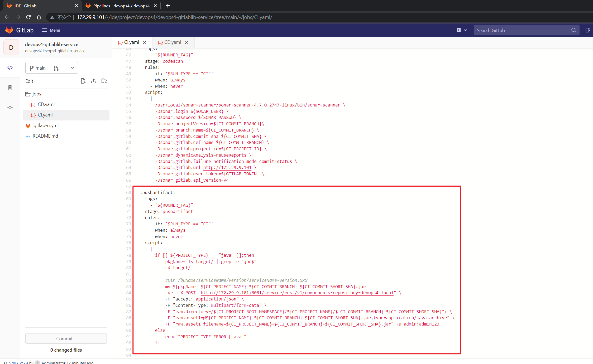Image resolution: width=593 pixels, height=364 pixels.
Task: Switch to the CI.yaml tab
Action: point(129,42)
